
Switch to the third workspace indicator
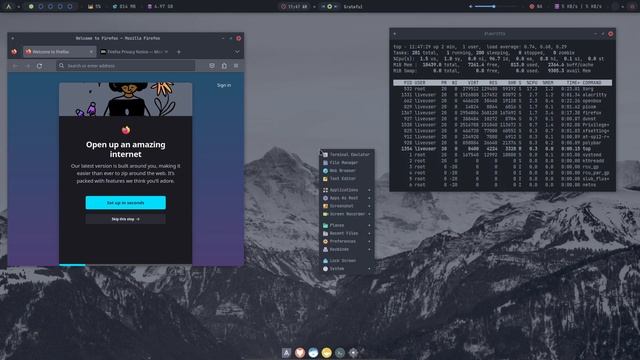click(x=51, y=7)
